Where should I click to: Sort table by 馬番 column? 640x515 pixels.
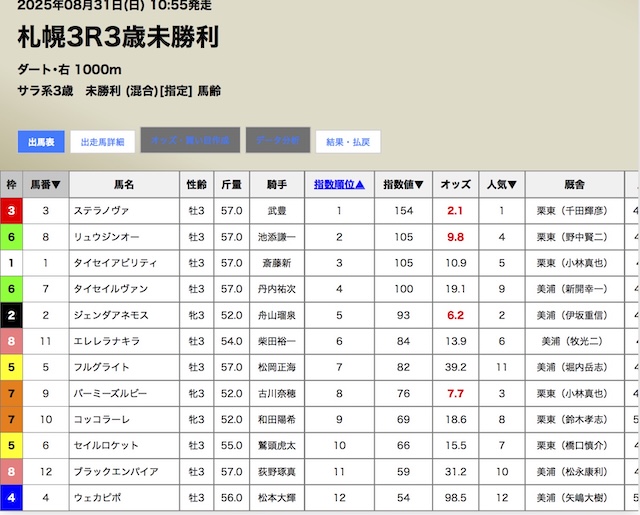tap(45, 185)
